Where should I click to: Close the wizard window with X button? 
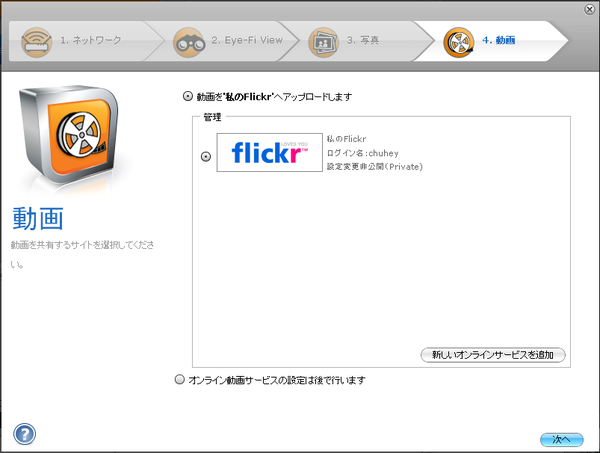pos(590,10)
